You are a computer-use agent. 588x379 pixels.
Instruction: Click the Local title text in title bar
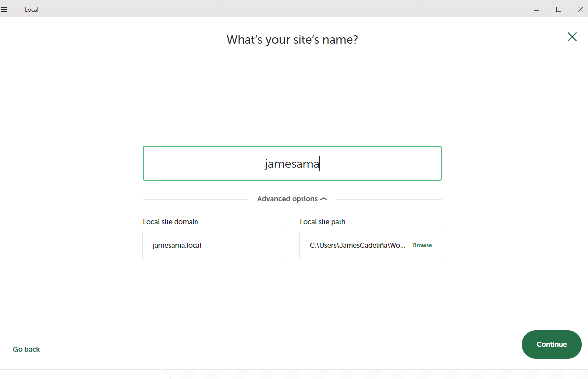[x=31, y=10]
